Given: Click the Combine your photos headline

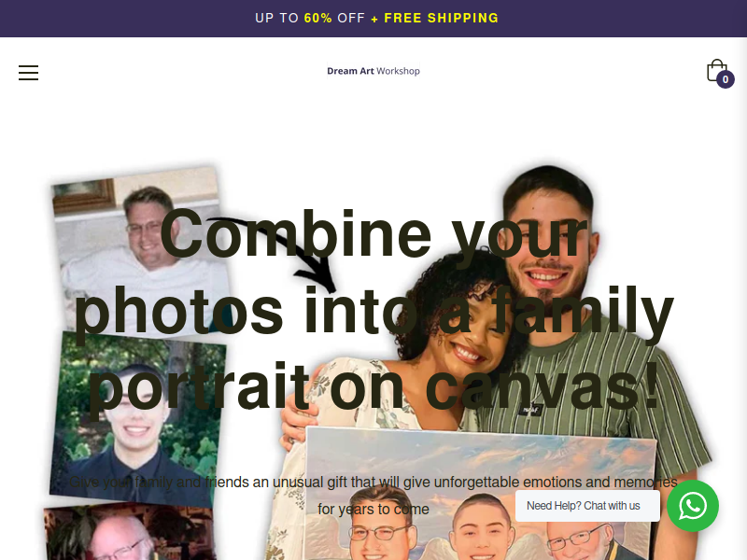Looking at the screenshot, I should [x=373, y=311].
